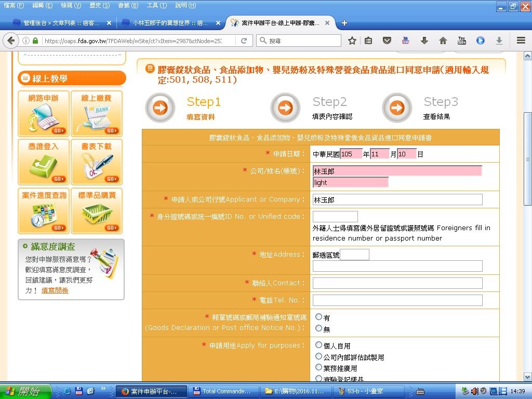The width and height of the screenshot is (532, 399).
Task: Select 無 for goods declaration number
Action: coord(318,328)
